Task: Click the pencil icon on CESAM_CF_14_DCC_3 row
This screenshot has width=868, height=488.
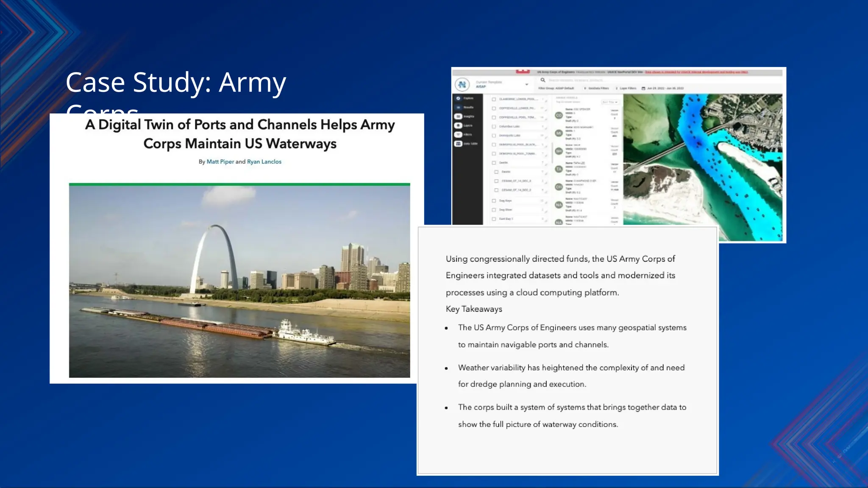Action: point(546,183)
